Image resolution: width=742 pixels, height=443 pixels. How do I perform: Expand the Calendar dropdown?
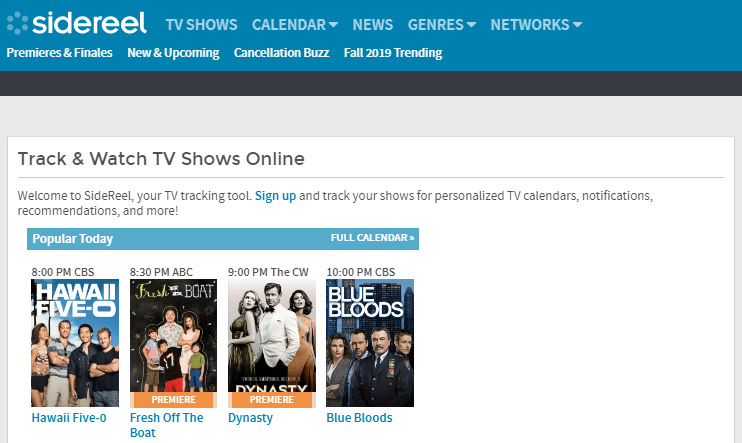point(295,25)
